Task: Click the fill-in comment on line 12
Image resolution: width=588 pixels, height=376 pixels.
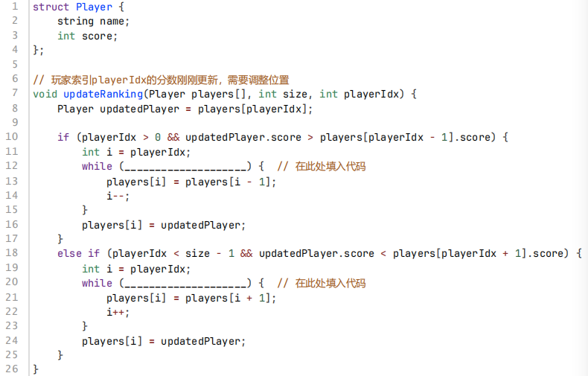Action: (322, 166)
